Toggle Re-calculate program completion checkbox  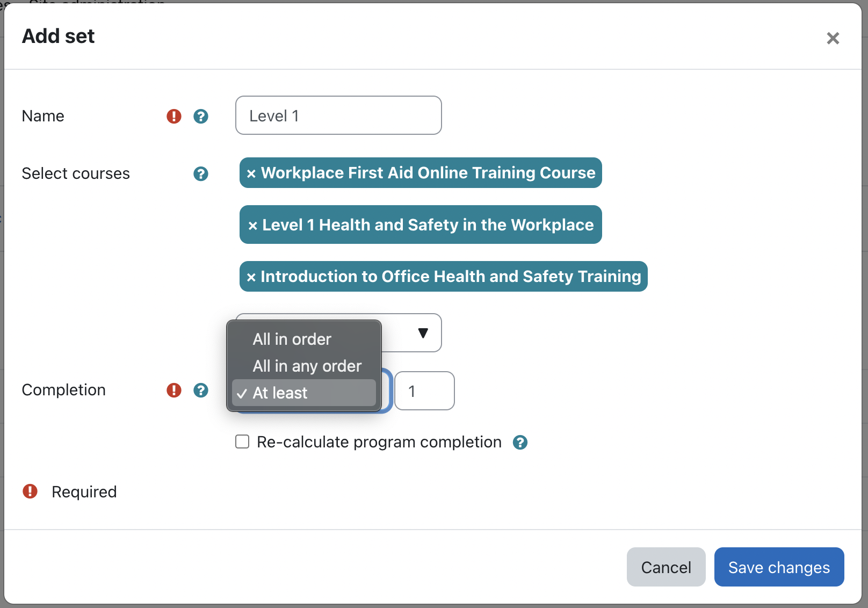(x=242, y=442)
